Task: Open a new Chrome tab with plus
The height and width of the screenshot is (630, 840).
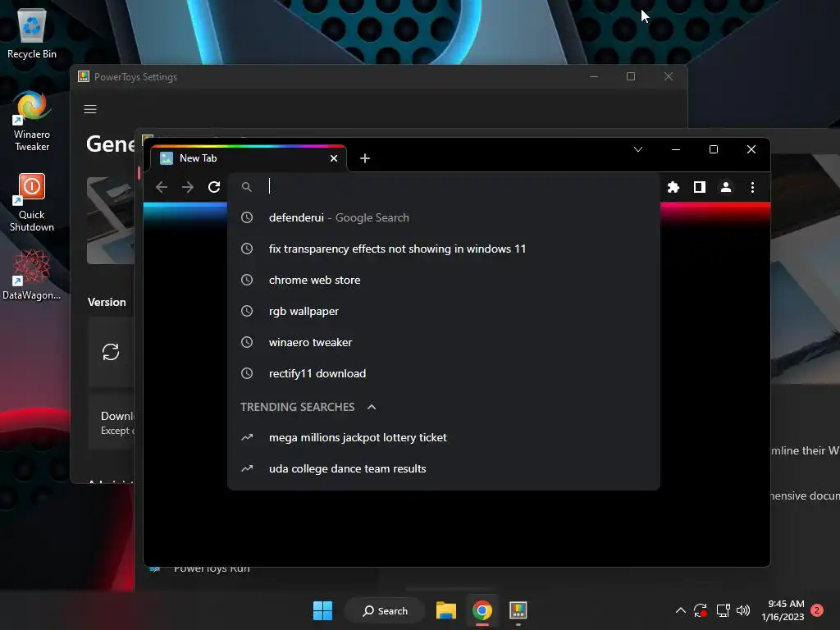Action: [x=365, y=158]
